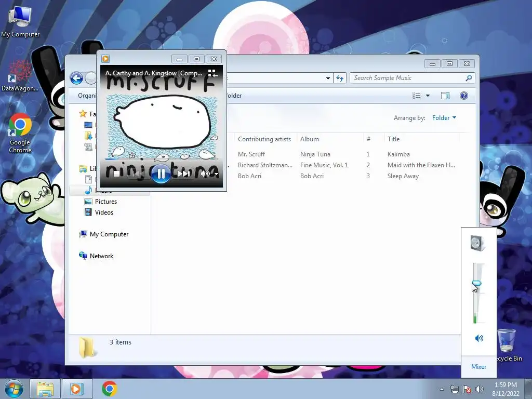Pause playback in the media player

click(x=161, y=174)
